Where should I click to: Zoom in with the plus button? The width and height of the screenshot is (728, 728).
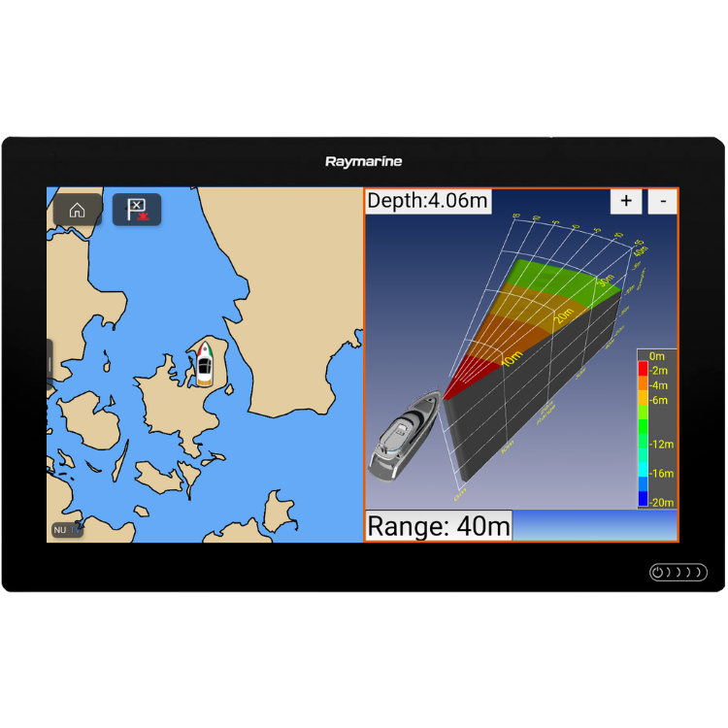(x=626, y=201)
